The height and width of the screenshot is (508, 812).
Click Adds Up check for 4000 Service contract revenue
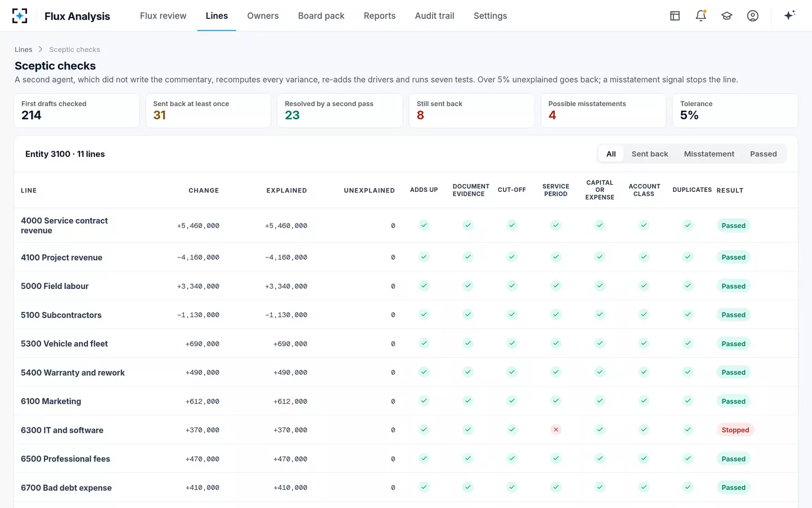click(424, 225)
